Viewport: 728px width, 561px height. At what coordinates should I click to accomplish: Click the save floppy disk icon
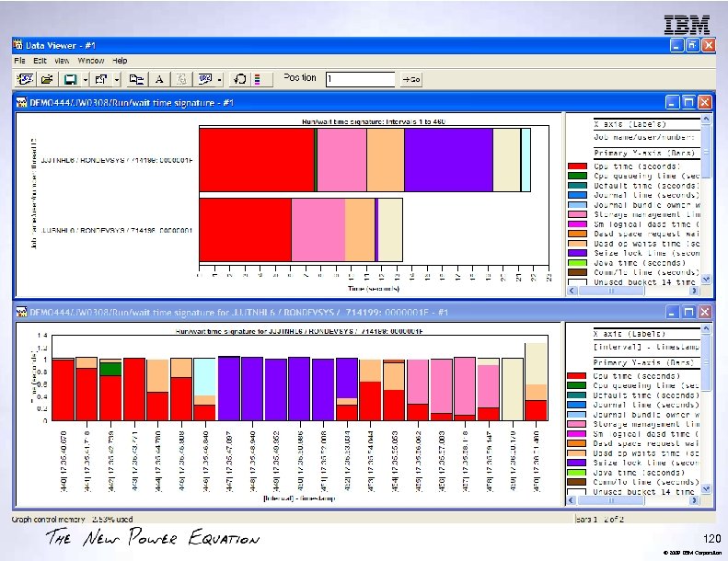coord(71,79)
